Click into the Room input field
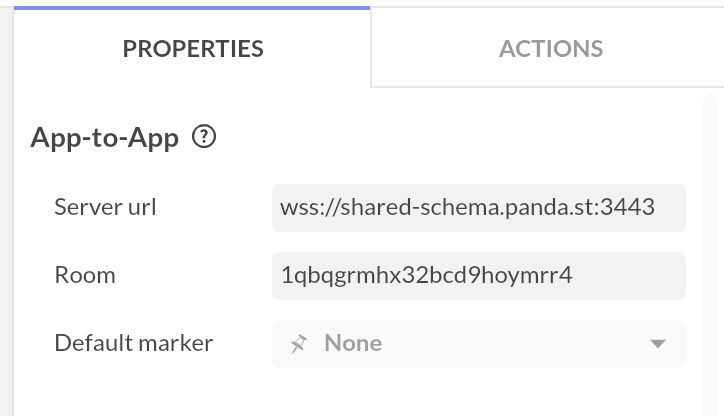 pos(478,275)
